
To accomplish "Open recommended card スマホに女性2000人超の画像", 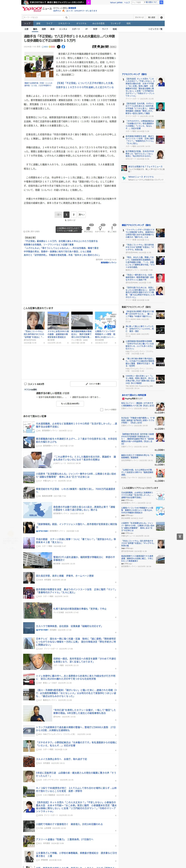I will (58, 334).
